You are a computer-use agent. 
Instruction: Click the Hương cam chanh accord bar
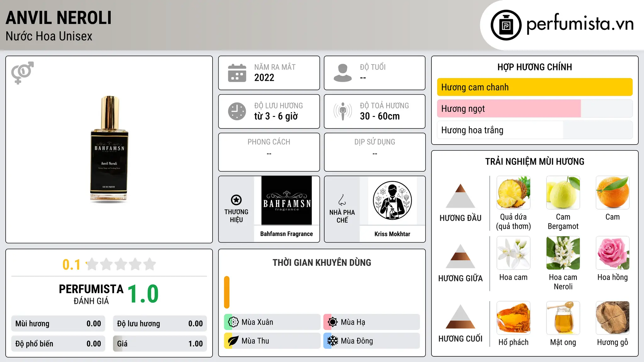click(x=535, y=87)
